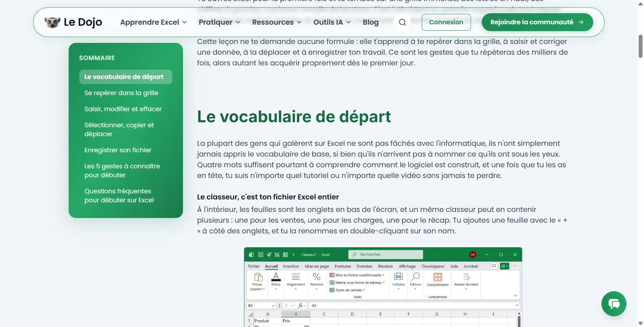This screenshot has height=327, width=644.
Task: Click the DR account avatar in Excel
Action: click(x=473, y=255)
